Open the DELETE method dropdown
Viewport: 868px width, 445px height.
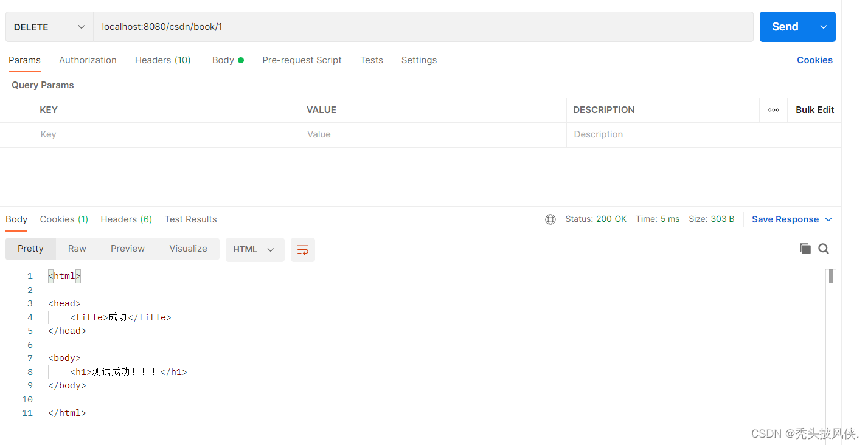tap(49, 27)
